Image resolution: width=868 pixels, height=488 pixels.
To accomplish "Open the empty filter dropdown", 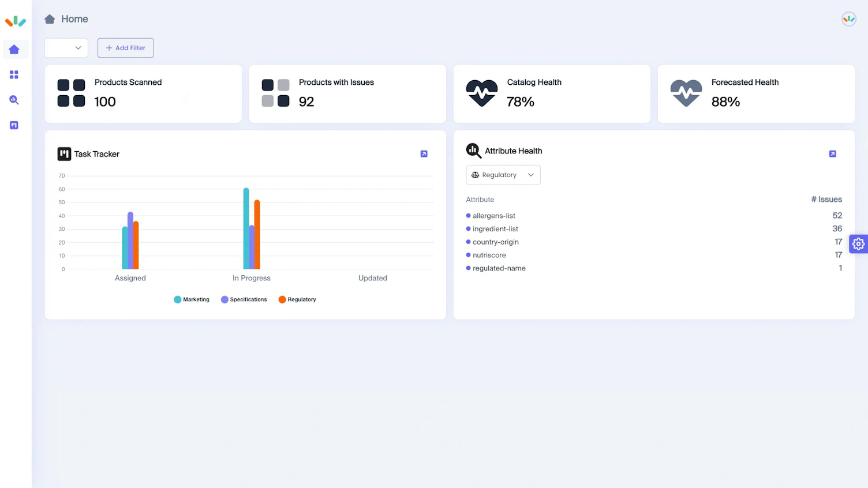I will 66,48.
